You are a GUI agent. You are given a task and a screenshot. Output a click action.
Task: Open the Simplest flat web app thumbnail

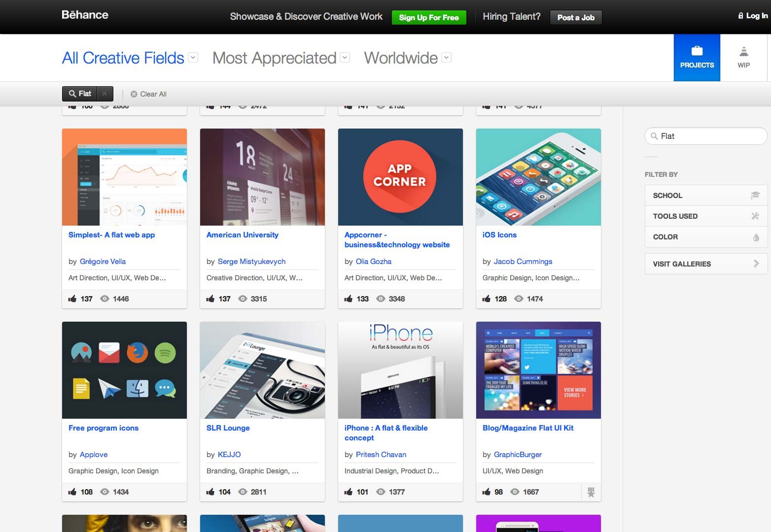pos(124,177)
